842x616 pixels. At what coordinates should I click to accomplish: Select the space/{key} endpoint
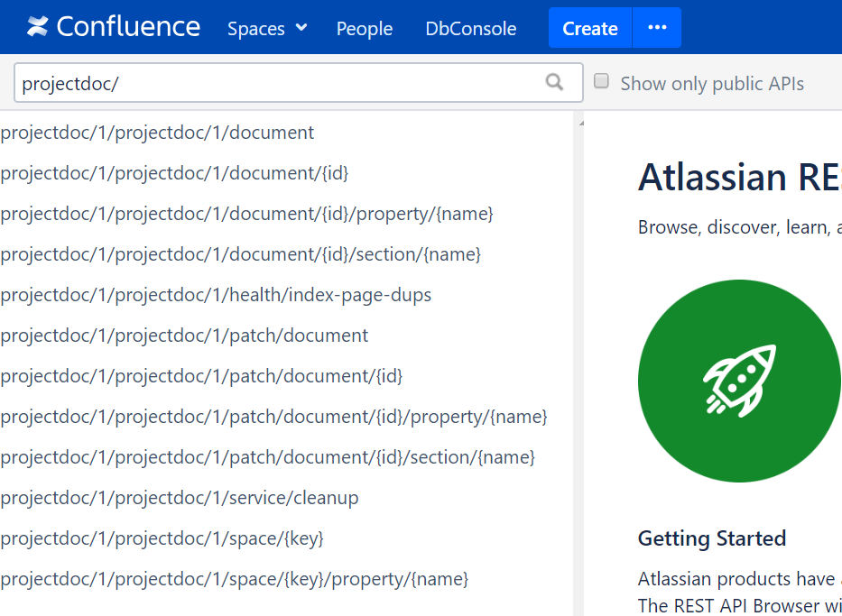[x=163, y=538]
